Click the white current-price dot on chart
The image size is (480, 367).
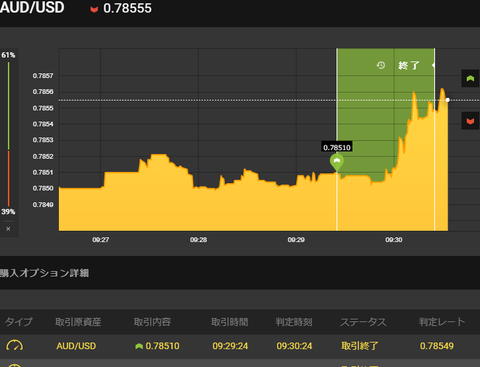pos(447,100)
